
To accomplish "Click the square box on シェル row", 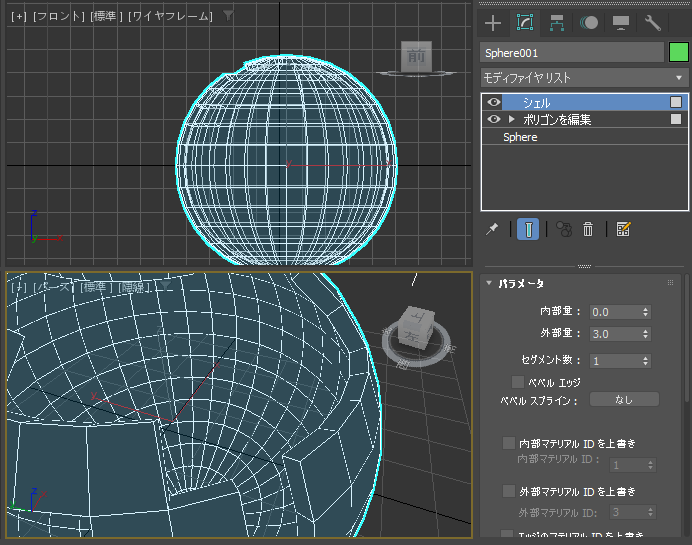I will point(676,102).
